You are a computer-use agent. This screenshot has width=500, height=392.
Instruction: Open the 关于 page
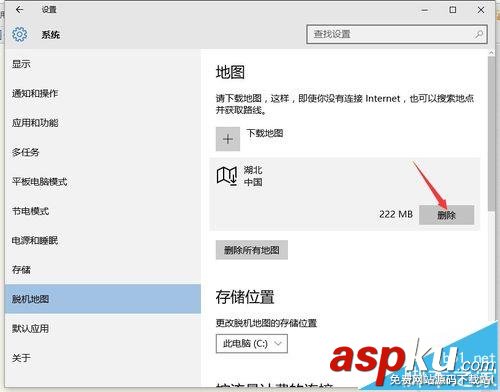click(103, 358)
